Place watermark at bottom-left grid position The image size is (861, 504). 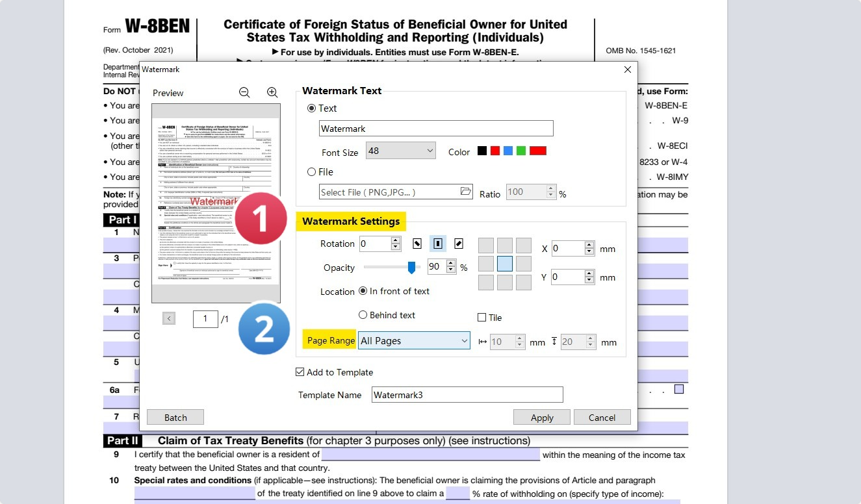coord(486,283)
